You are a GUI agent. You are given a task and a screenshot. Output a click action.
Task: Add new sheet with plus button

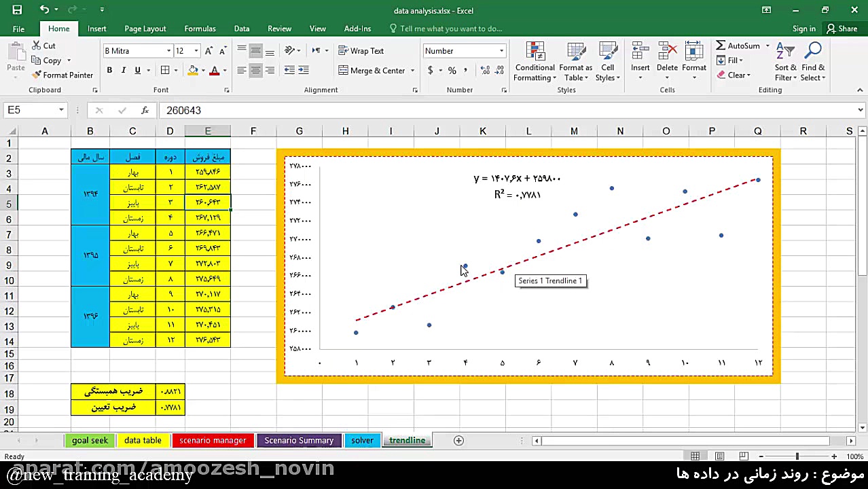click(458, 440)
